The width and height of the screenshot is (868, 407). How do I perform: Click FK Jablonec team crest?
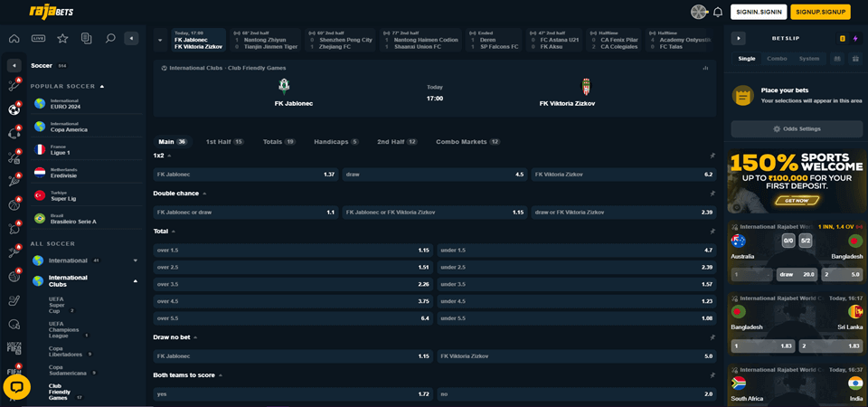[x=284, y=87]
